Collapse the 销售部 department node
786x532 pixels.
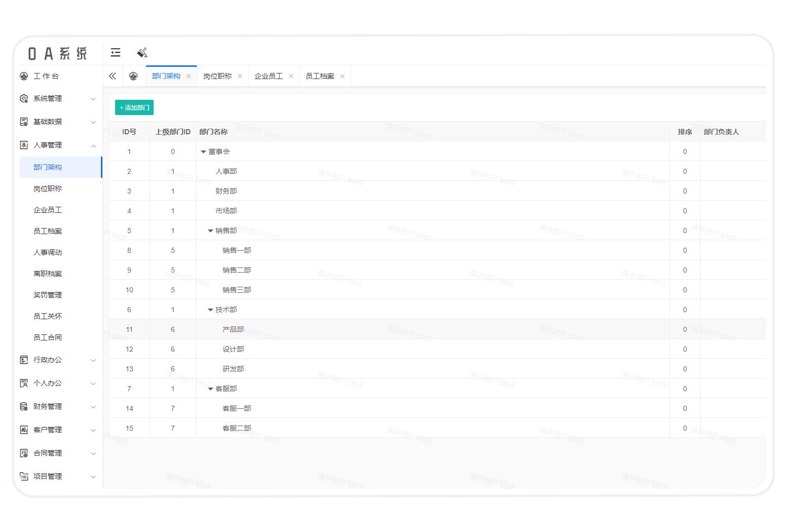pyautogui.click(x=210, y=231)
